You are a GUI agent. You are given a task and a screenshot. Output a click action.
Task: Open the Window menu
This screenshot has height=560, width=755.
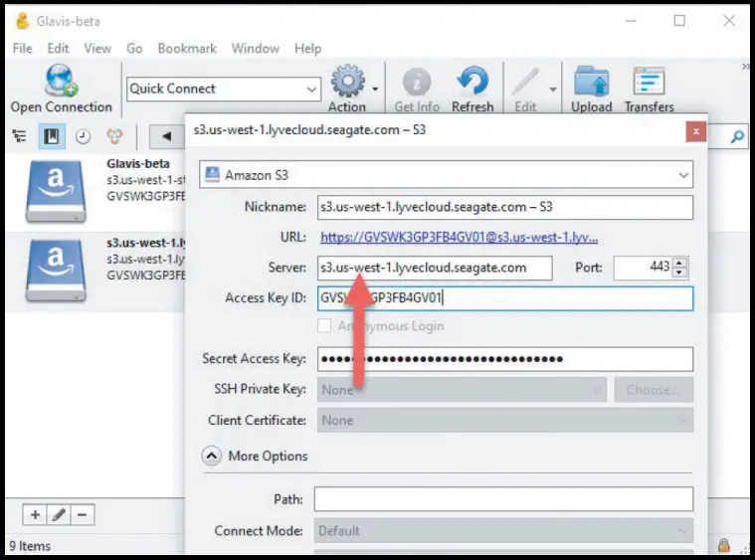pos(256,48)
